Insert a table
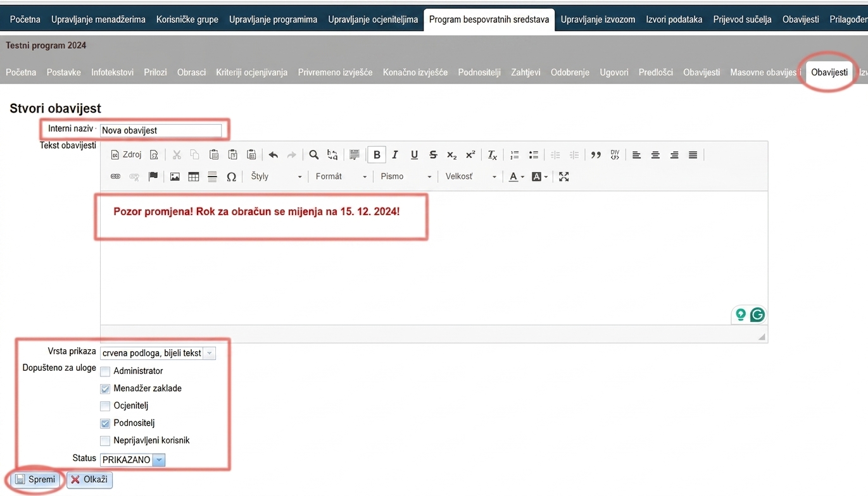868x496 pixels. tap(194, 177)
